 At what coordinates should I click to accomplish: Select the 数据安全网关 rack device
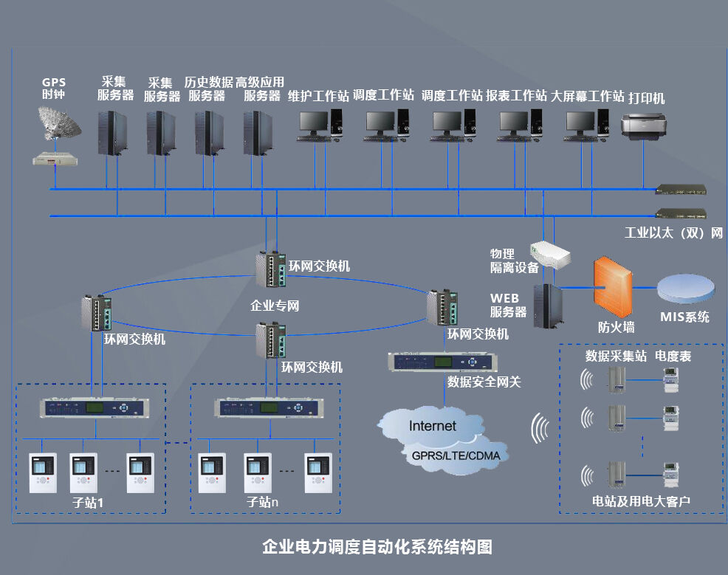pyautogui.click(x=443, y=362)
